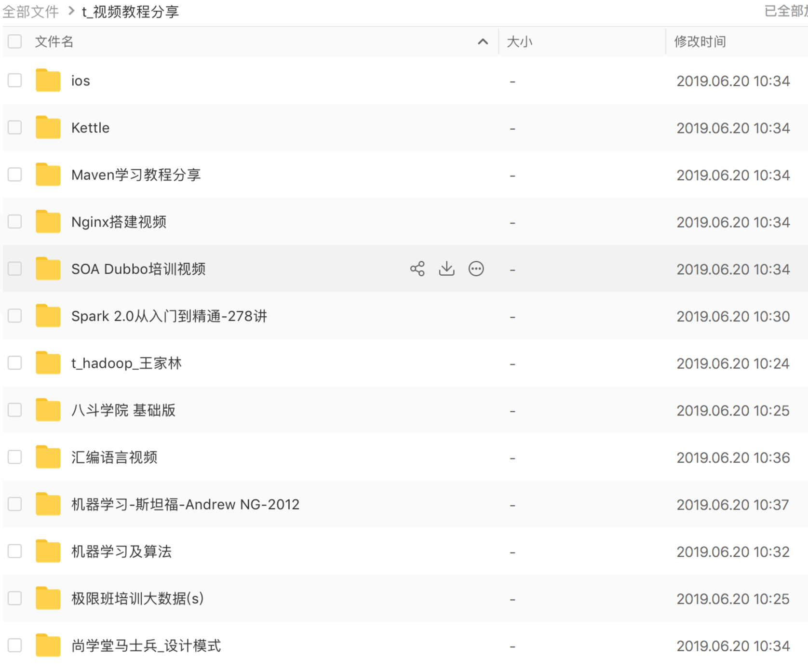
Task: Tick the SOA Dubbo培训视频 checkbox
Action: click(15, 269)
